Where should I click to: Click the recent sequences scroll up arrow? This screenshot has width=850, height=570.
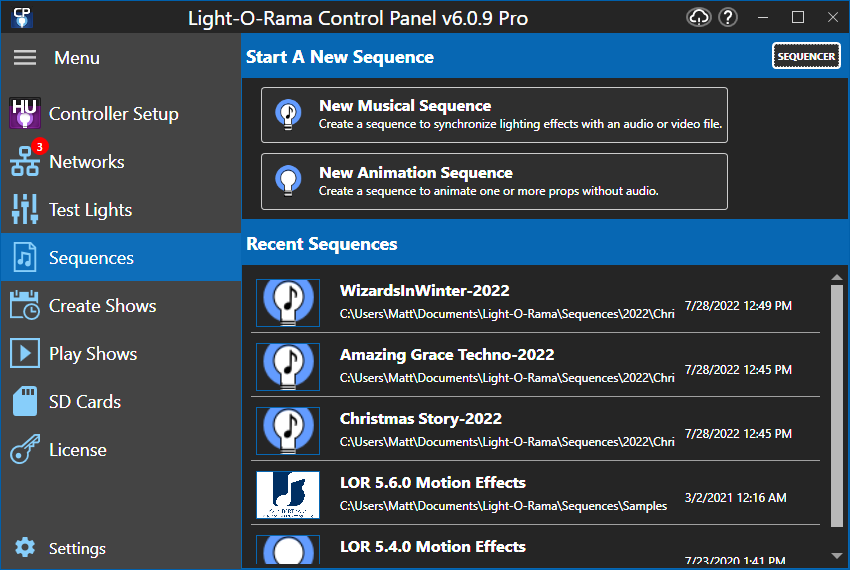pos(837,278)
